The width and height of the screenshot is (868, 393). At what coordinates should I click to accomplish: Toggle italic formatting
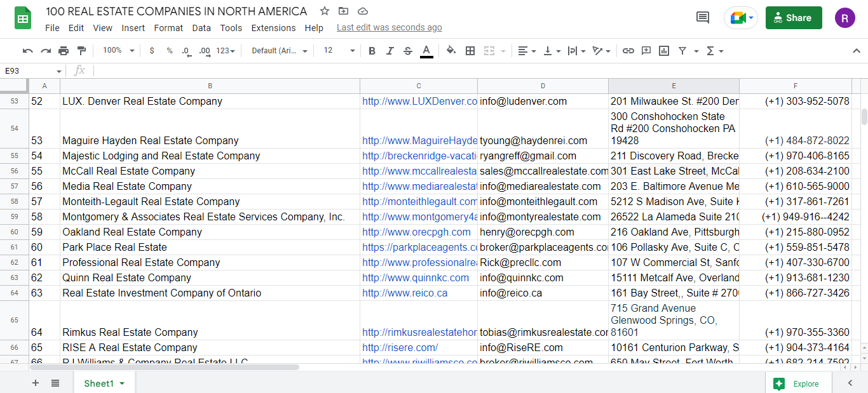click(x=390, y=51)
